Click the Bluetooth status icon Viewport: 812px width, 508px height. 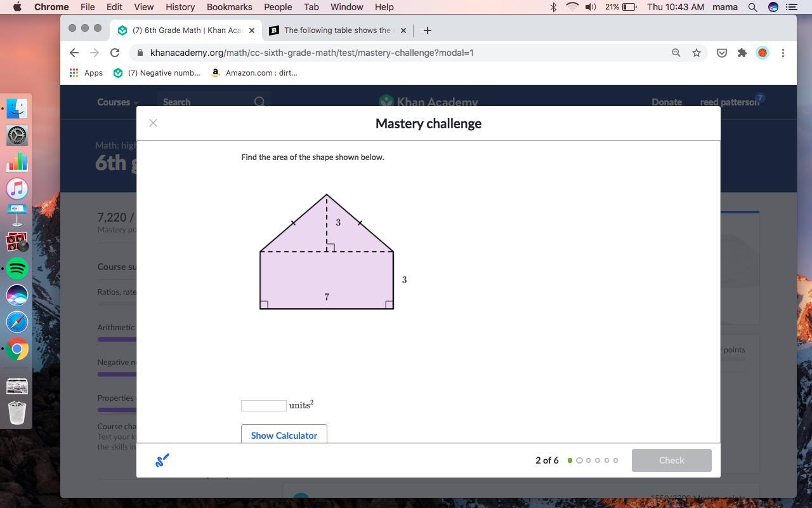tap(553, 7)
